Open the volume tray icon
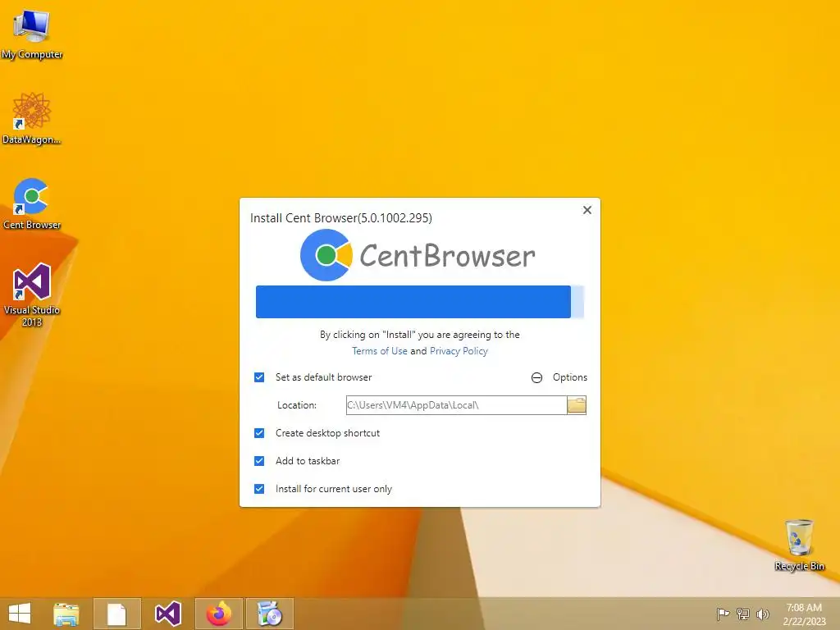 762,614
